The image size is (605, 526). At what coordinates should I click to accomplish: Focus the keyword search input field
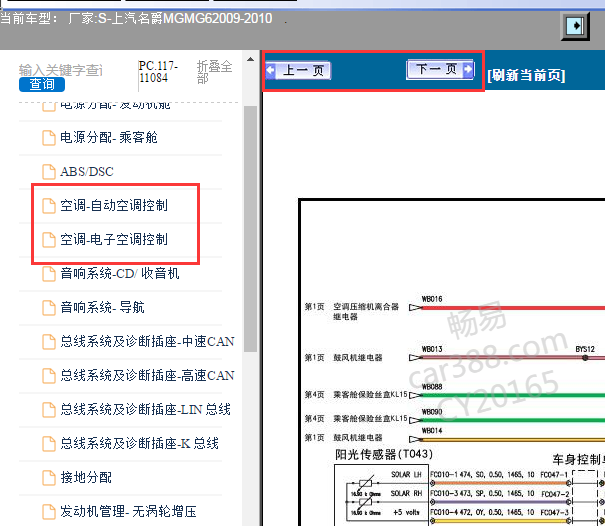coord(61,70)
